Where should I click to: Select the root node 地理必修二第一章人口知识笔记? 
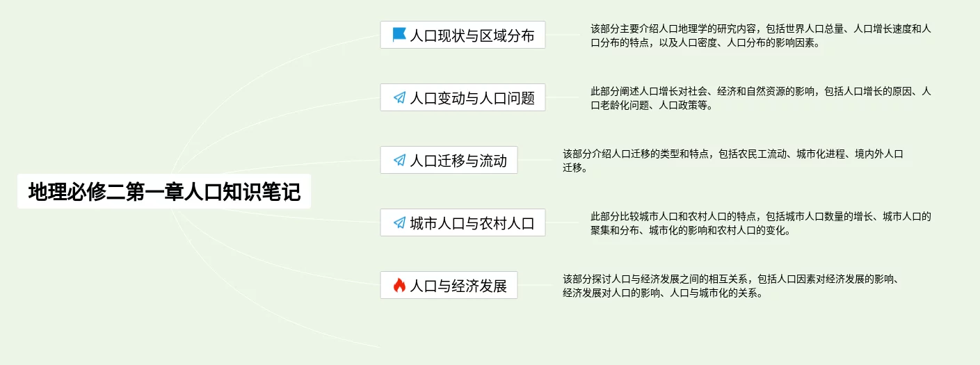click(164, 191)
